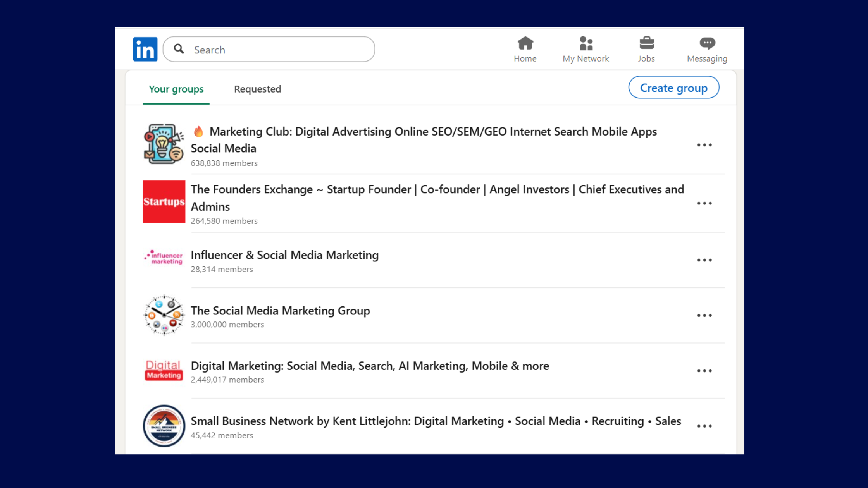Click the 638,838 members count
The image size is (868, 488).
pos(224,163)
